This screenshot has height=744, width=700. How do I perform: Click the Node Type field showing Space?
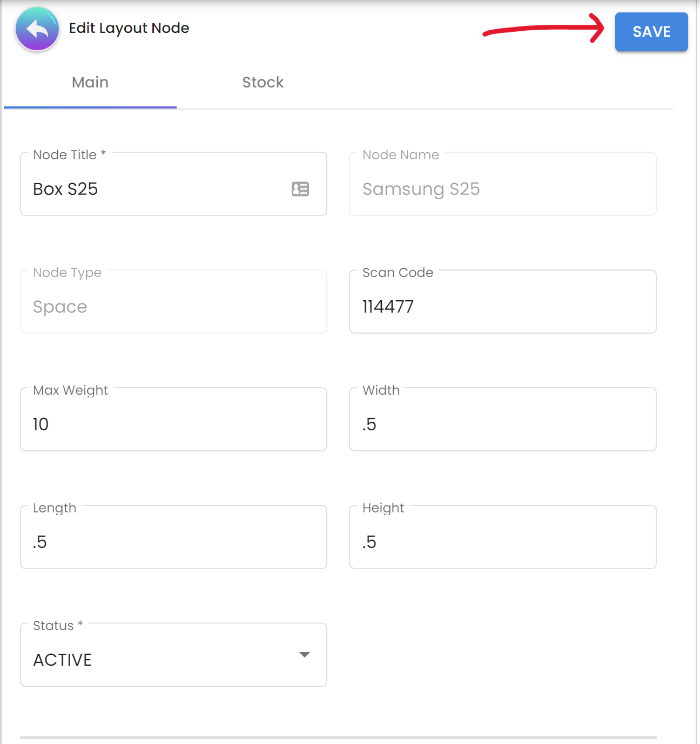173,307
